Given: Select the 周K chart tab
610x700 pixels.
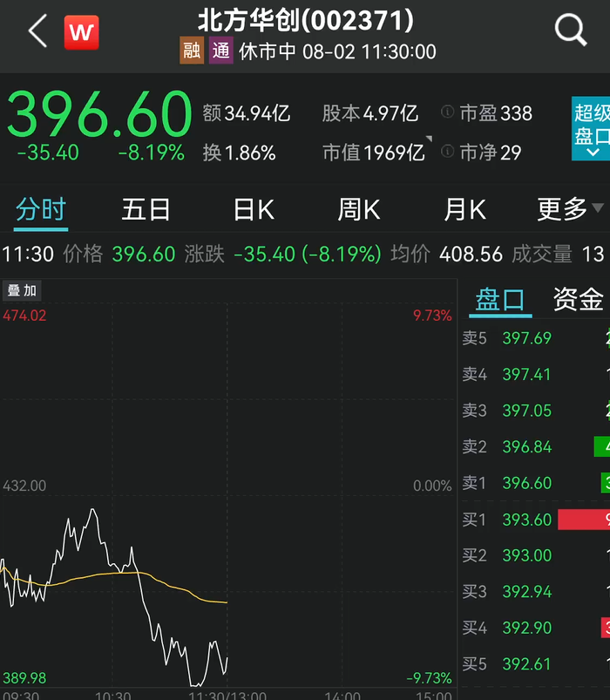Looking at the screenshot, I should [359, 209].
